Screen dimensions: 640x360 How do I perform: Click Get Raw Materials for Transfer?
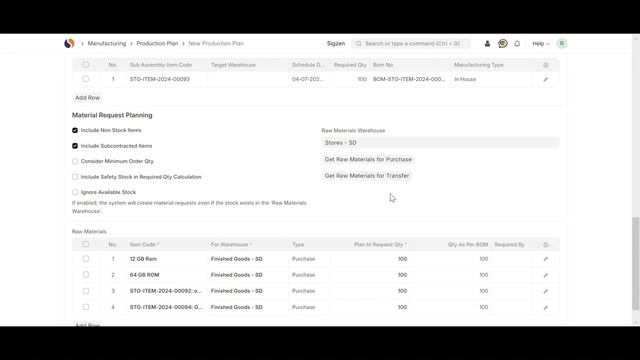point(367,176)
